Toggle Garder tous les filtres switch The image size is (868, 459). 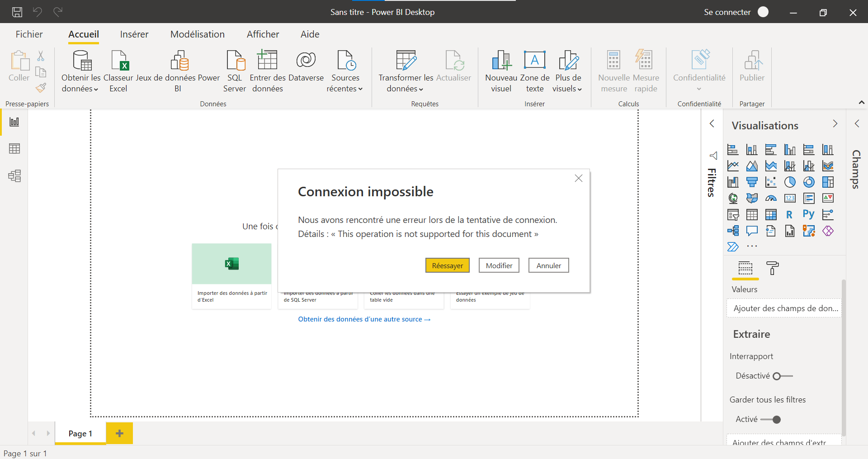coord(771,420)
